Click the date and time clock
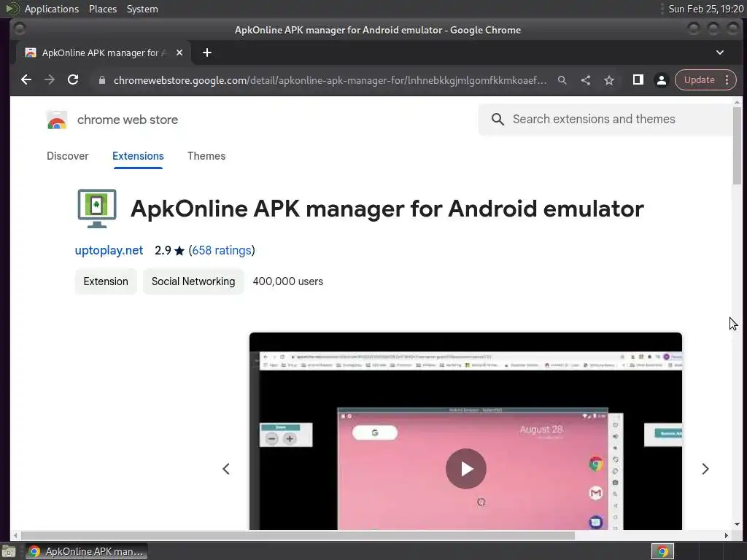 pyautogui.click(x=705, y=9)
